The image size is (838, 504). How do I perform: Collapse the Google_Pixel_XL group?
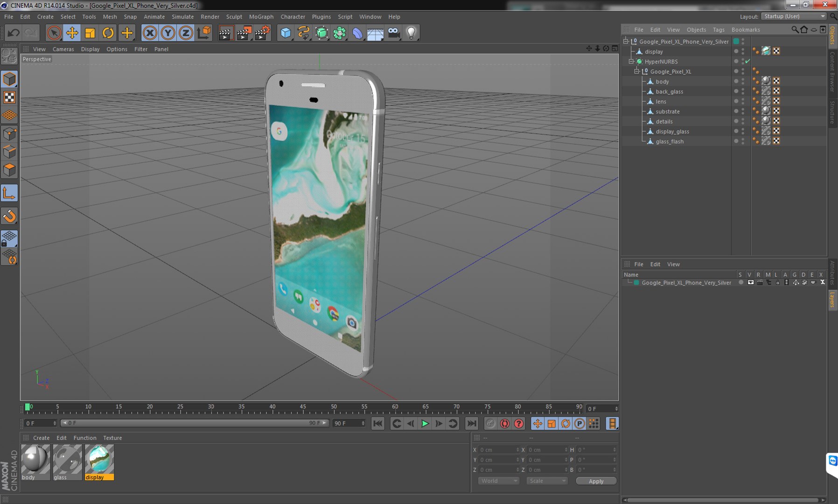click(x=636, y=71)
